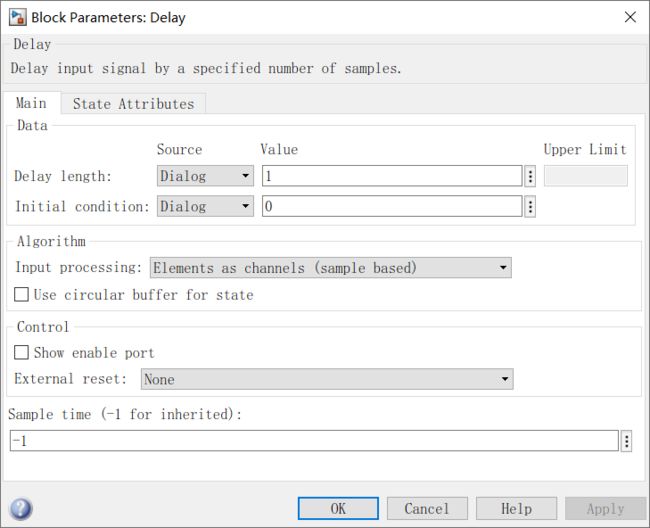
Task: Click the Cancel button
Action: click(427, 508)
